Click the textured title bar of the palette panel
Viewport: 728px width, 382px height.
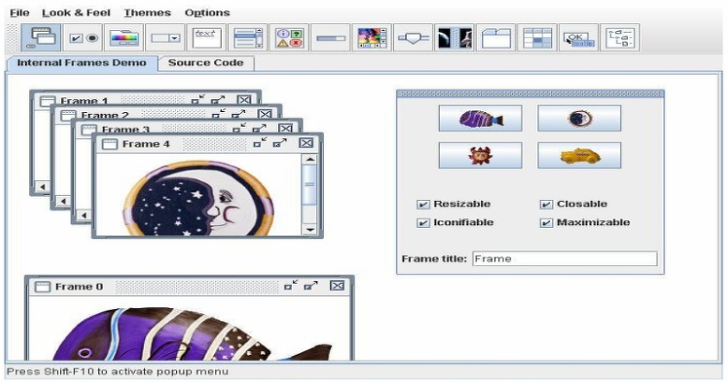(x=530, y=94)
